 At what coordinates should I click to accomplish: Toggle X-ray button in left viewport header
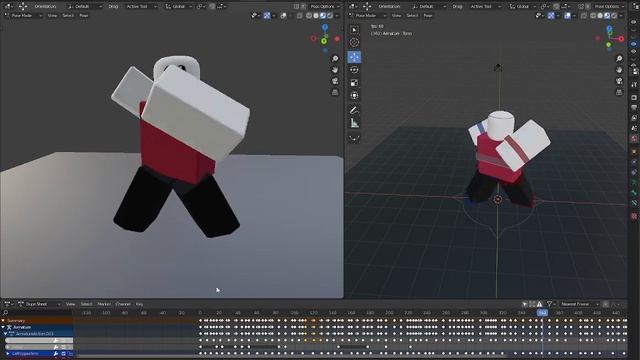coord(300,16)
